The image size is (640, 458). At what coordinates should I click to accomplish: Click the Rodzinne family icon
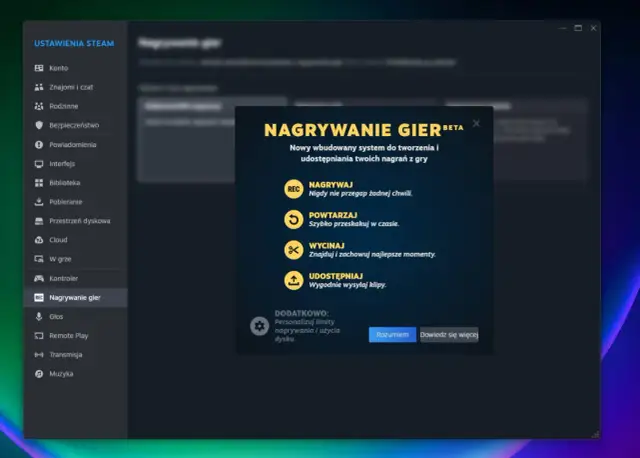[39, 106]
